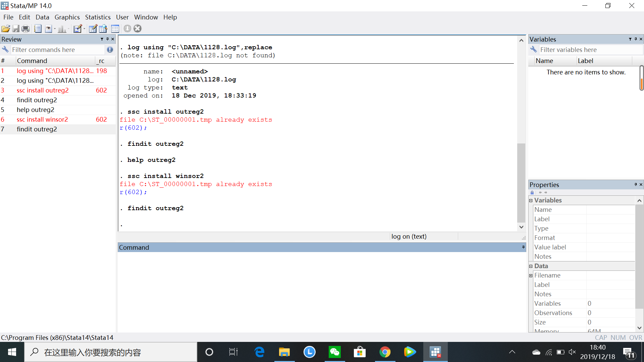Open the Data Editor (Edit) icon
The width and height of the screenshot is (644, 362).
93,29
